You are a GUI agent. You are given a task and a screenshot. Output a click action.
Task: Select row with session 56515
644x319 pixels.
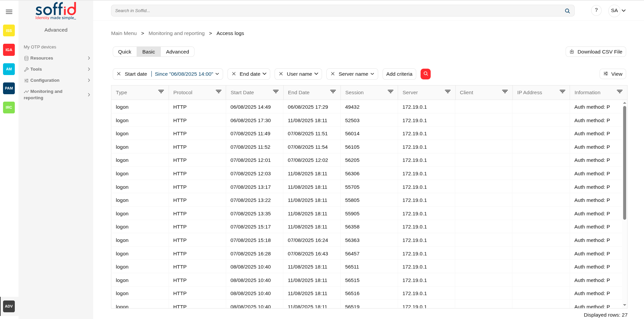(366, 280)
